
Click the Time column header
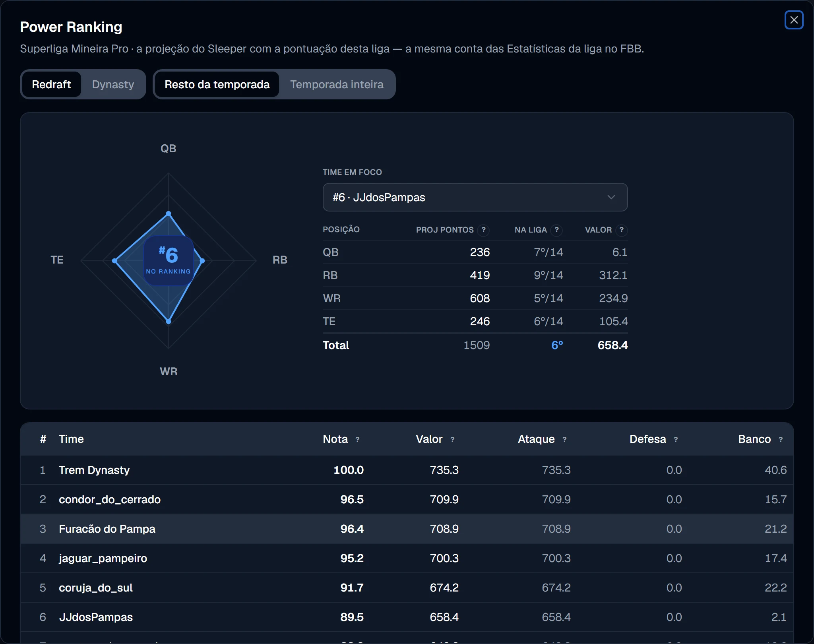point(71,439)
